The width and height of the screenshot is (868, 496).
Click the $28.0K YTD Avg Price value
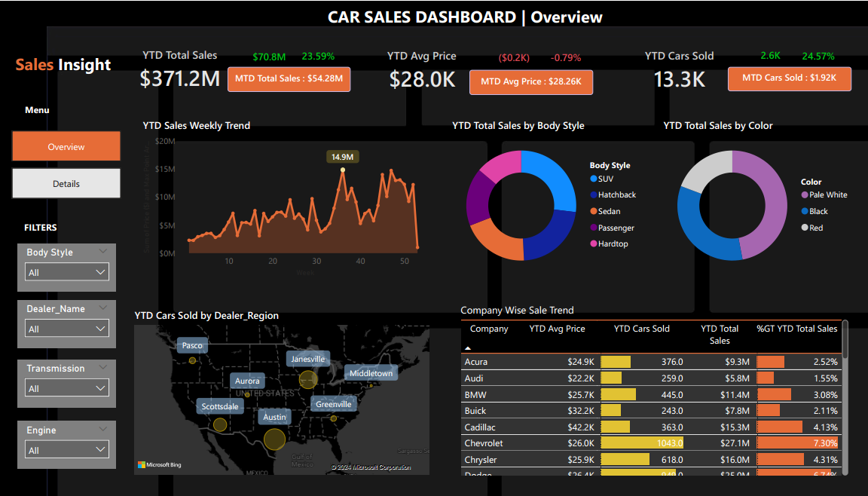point(423,80)
